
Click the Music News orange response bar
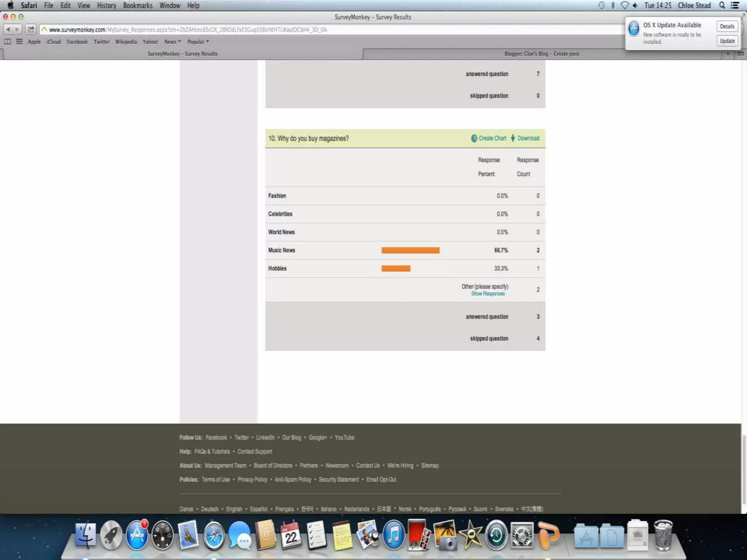(410, 250)
